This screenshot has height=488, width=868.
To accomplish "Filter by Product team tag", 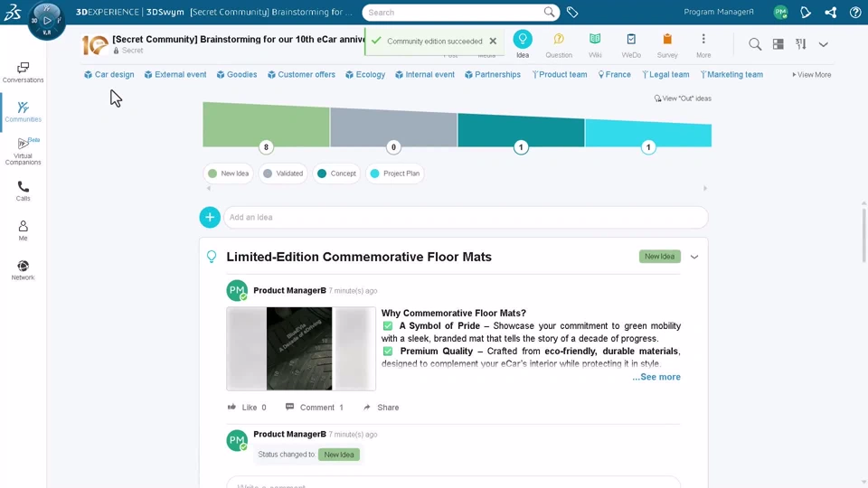I will click(x=559, y=75).
